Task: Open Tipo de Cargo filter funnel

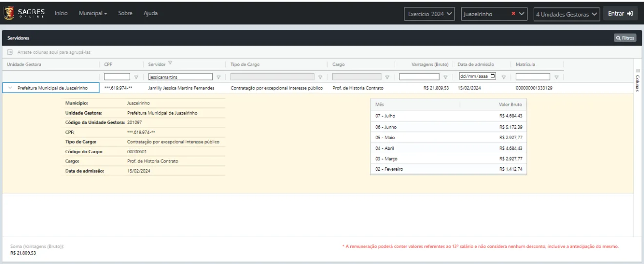Action: (x=320, y=77)
